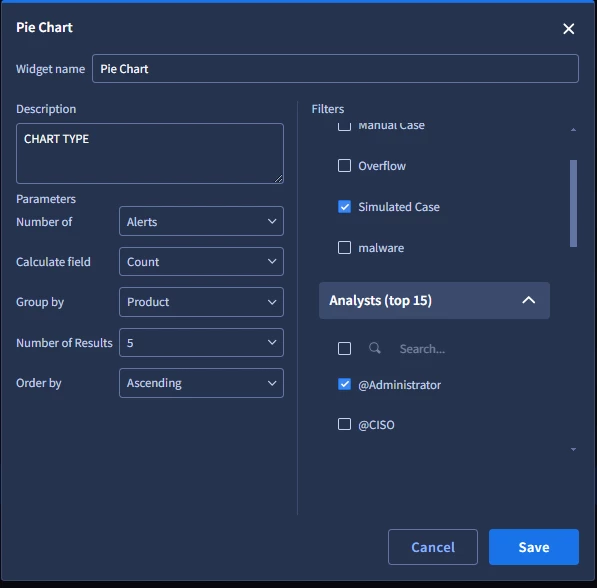
Task: Open the Number of Results dropdown
Action: tap(201, 343)
